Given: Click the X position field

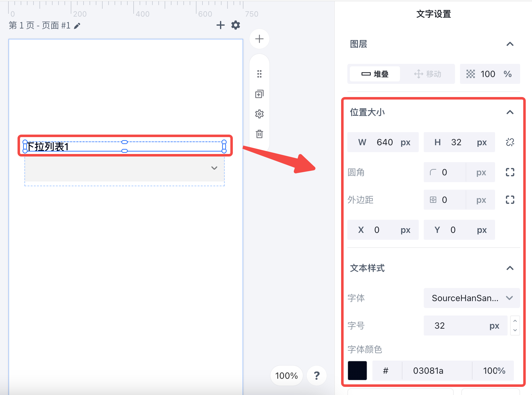Looking at the screenshot, I should click(383, 230).
